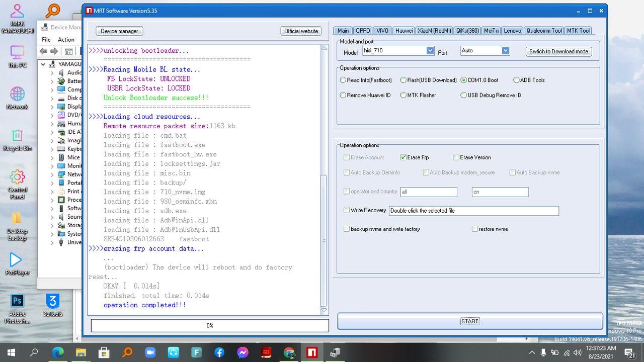Image resolution: width=644 pixels, height=362 pixels.
Task: Show hidden system tray icons chevron
Action: pyautogui.click(x=532, y=352)
